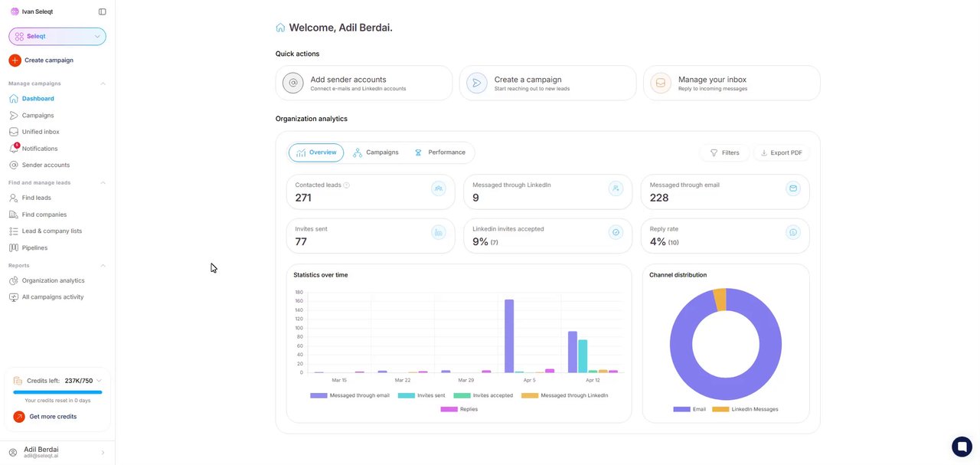
Task: Click red arrow Get more credits icon
Action: pos(19,417)
